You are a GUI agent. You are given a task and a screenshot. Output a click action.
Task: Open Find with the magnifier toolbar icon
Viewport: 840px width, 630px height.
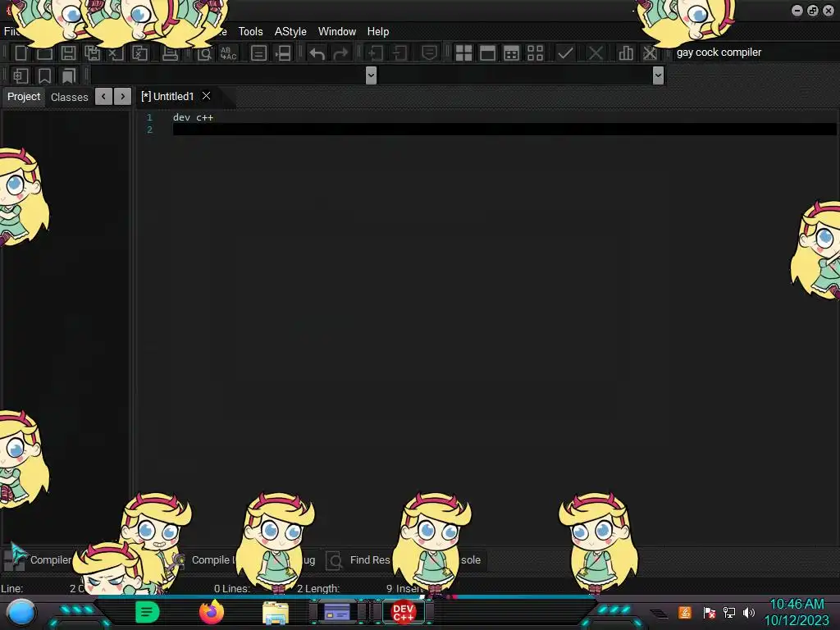click(x=204, y=52)
